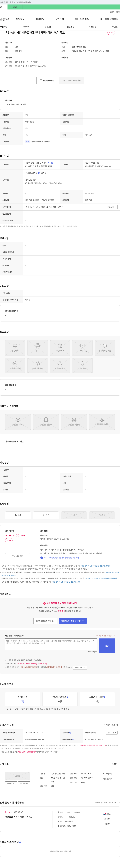Open the 출산휴가·육아휴직 menu
Image resolution: width=120 pixels, height=868 pixels.
pos(109,19)
